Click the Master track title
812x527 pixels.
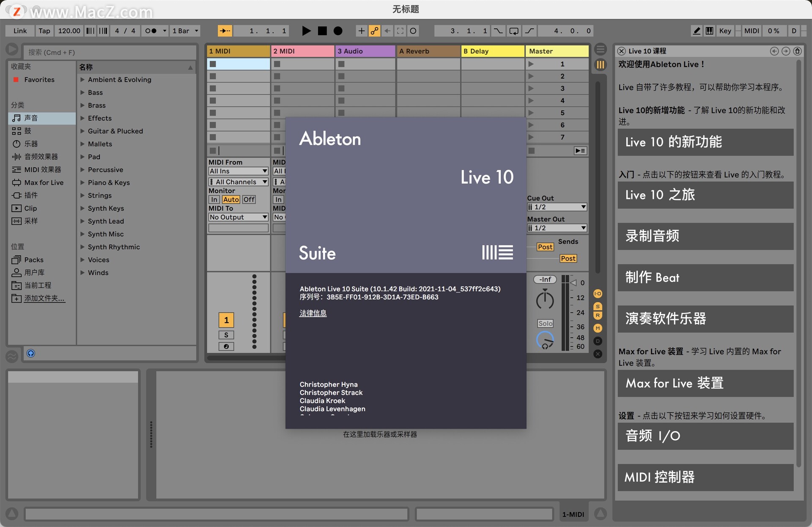tap(542, 51)
